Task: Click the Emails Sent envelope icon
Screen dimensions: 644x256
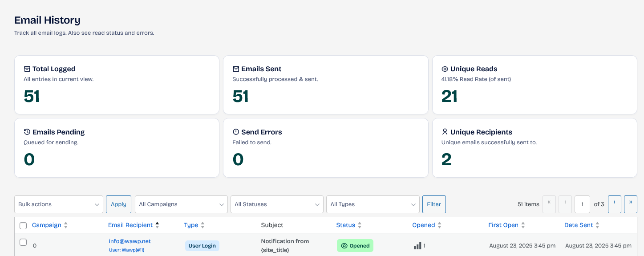Action: click(236, 69)
